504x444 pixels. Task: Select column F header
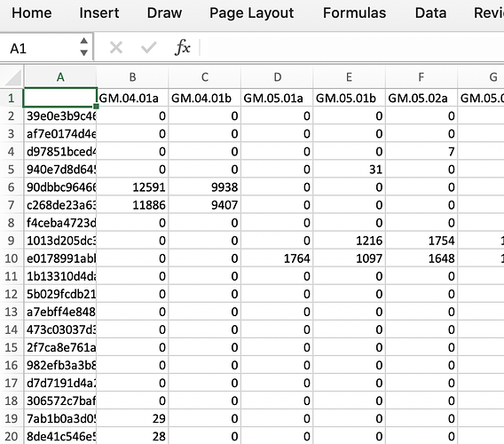[421, 77]
